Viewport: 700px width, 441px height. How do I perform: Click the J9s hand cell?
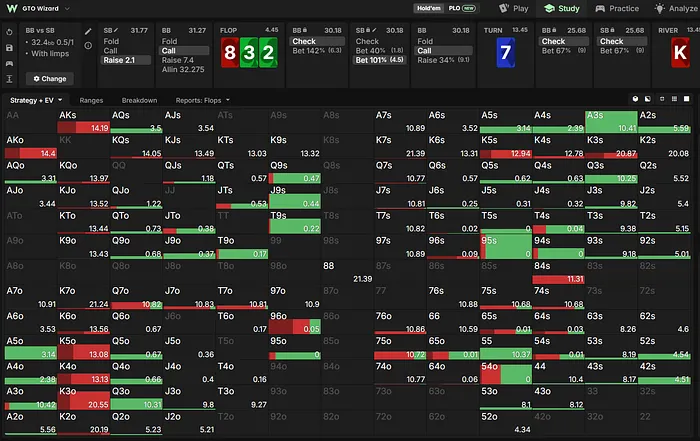coord(295,197)
